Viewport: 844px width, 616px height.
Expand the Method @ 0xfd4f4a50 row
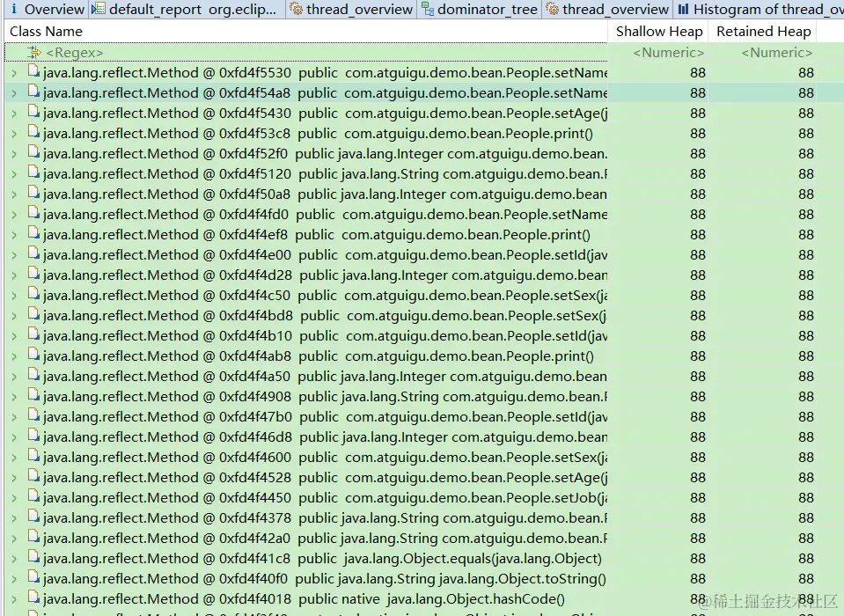pyautogui.click(x=15, y=377)
